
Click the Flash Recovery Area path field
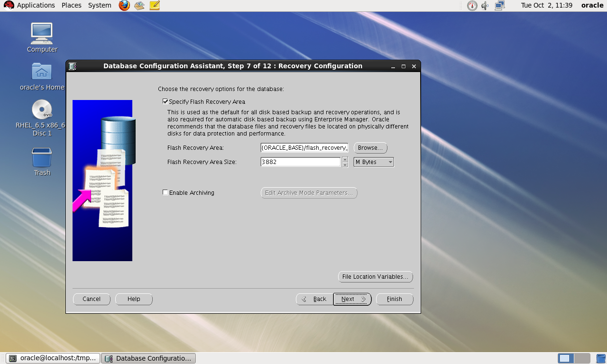304,148
